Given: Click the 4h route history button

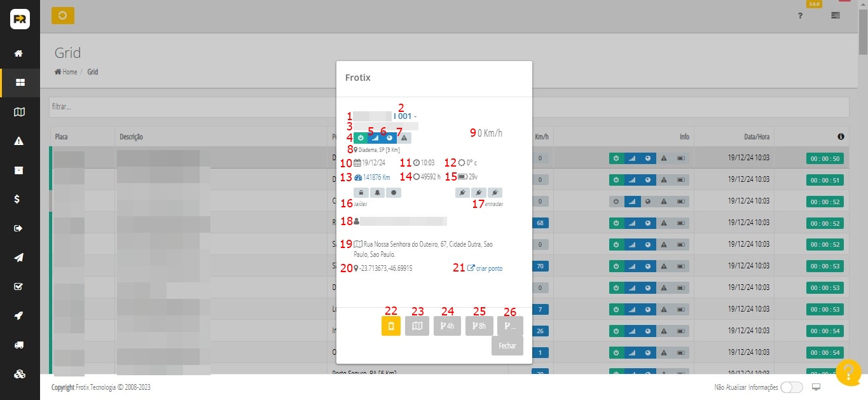Looking at the screenshot, I should [x=447, y=326].
